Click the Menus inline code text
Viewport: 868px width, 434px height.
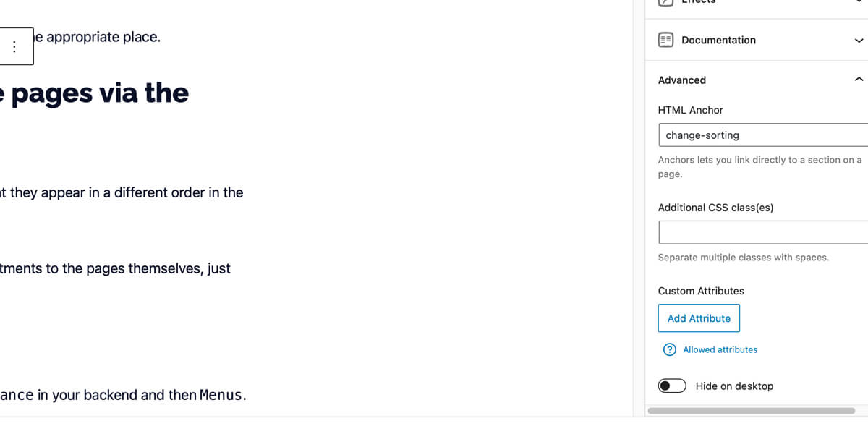click(222, 395)
